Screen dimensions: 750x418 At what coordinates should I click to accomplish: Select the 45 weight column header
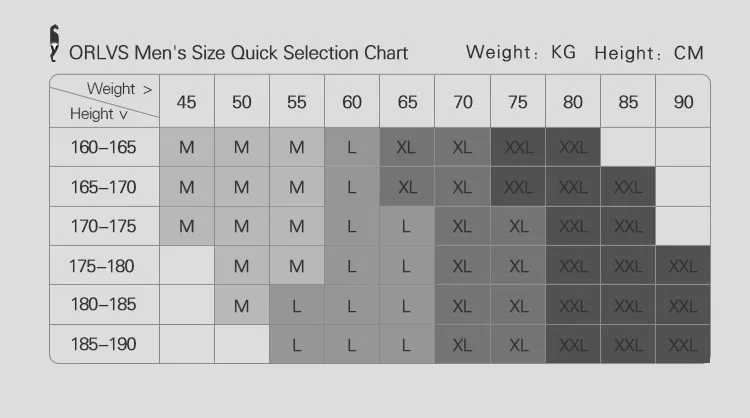(187, 101)
